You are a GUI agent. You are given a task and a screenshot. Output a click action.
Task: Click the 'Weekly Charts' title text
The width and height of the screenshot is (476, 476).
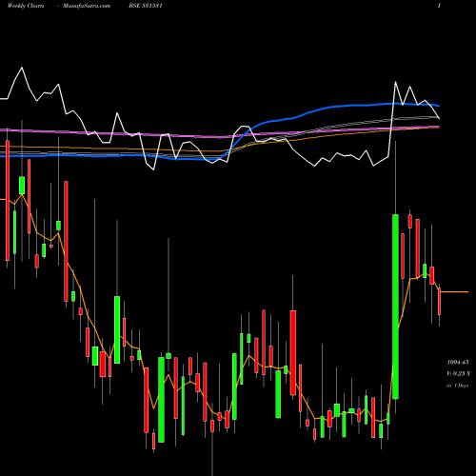[26, 6]
